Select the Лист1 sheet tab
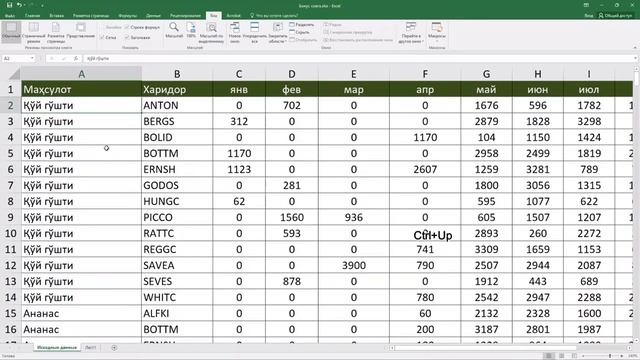Image resolution: width=640 pixels, height=360 pixels. tap(91, 347)
